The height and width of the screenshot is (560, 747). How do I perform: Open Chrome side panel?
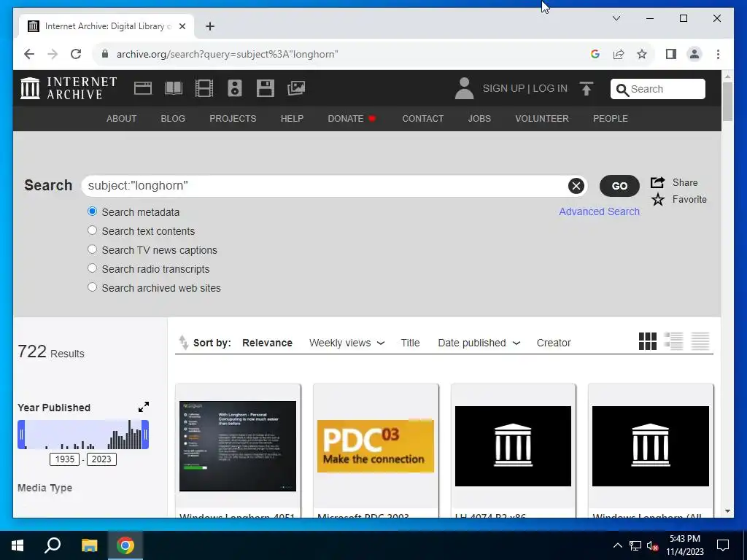(671, 54)
